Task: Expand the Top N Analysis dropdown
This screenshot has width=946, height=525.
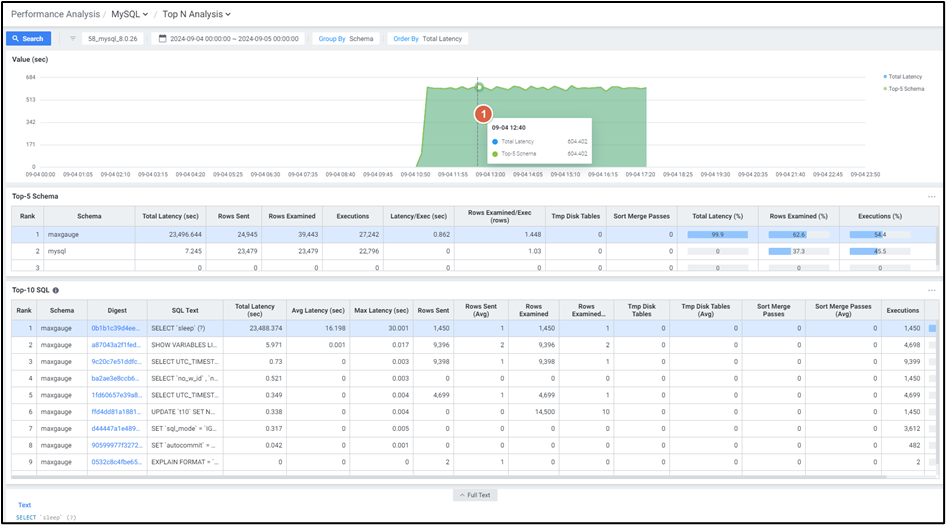Action: [197, 15]
